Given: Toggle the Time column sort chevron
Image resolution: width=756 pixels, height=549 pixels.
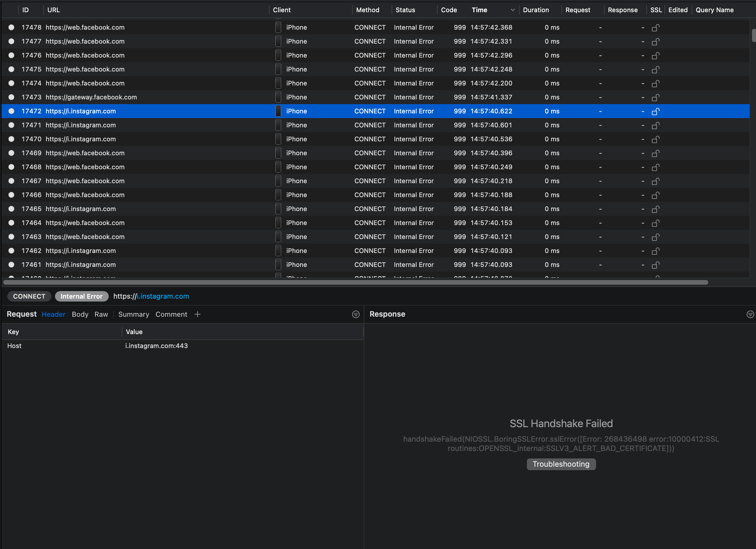Looking at the screenshot, I should click(x=513, y=10).
